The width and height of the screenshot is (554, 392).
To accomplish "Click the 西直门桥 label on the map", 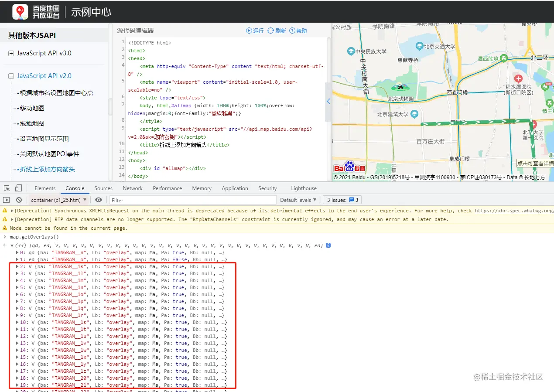I will point(457,92).
